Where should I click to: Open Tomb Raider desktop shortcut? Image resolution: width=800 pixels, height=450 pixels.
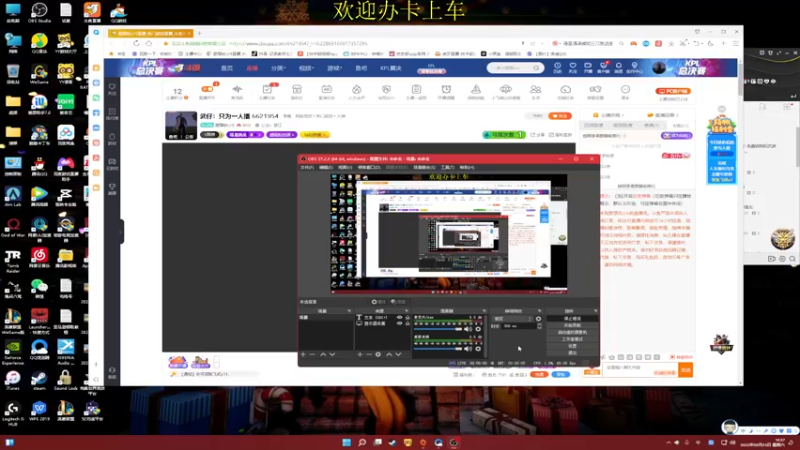coord(13,260)
